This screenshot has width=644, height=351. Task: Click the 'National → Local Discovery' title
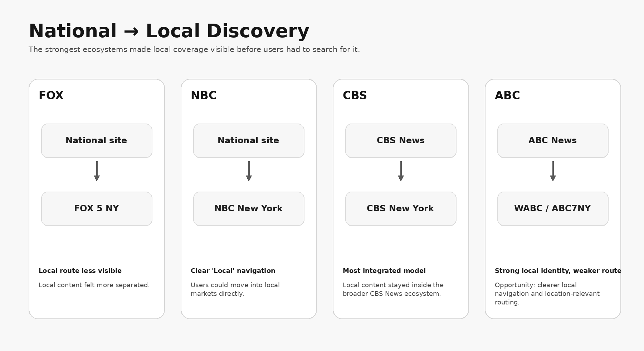click(169, 31)
